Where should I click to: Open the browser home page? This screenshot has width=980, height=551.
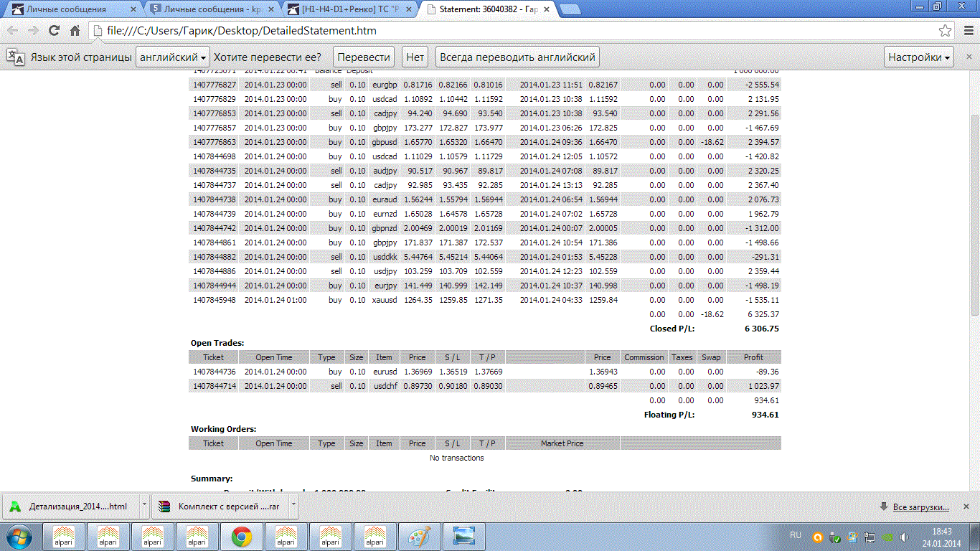click(x=75, y=31)
